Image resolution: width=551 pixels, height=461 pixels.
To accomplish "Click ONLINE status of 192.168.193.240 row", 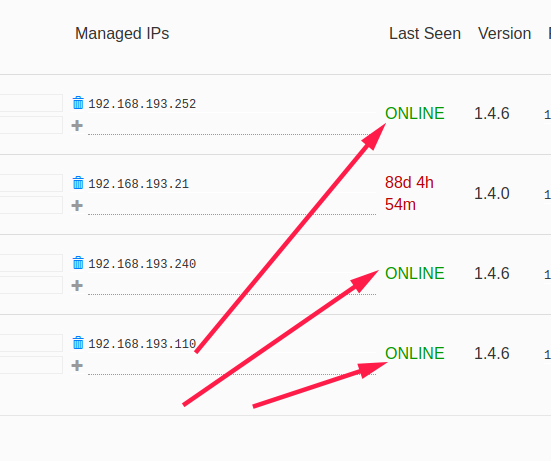I will click(x=415, y=273).
